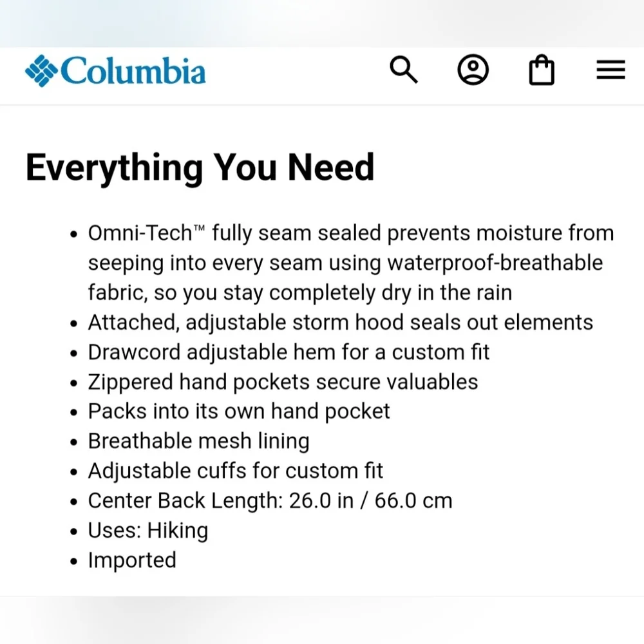The height and width of the screenshot is (644, 644).
Task: View the shopping bag
Action: pos(541,70)
